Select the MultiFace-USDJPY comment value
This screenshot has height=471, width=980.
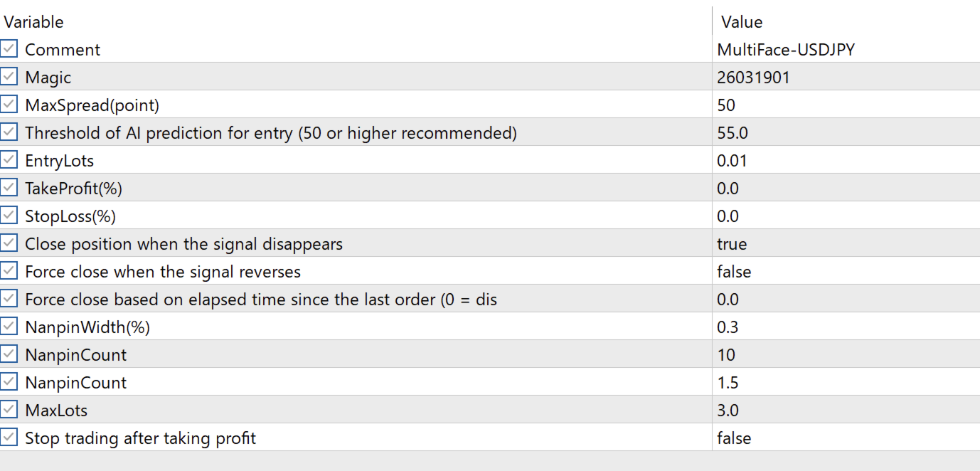[x=785, y=50]
